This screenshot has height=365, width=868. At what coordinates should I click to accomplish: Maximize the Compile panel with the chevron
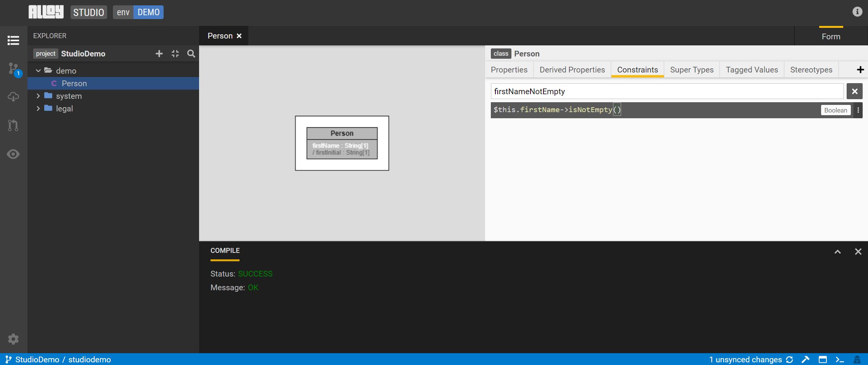point(837,252)
